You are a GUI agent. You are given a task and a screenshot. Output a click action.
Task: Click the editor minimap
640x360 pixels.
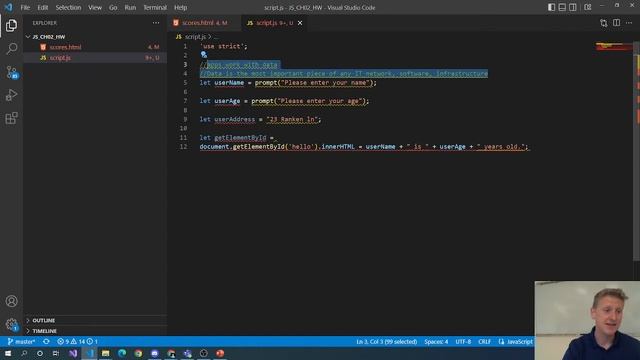(x=613, y=47)
